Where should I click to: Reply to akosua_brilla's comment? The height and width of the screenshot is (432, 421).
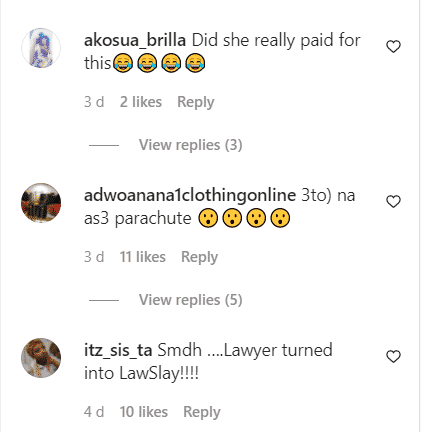pyautogui.click(x=196, y=102)
